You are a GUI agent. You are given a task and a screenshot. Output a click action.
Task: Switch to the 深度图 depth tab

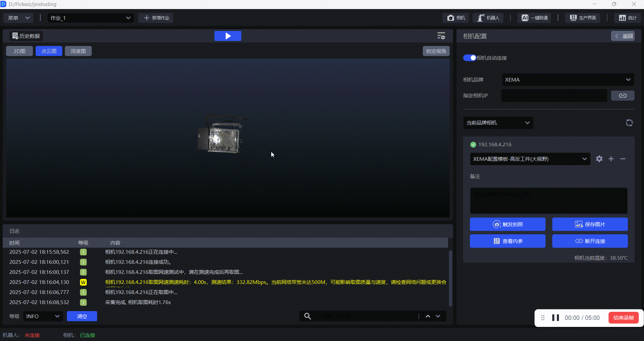(x=78, y=51)
